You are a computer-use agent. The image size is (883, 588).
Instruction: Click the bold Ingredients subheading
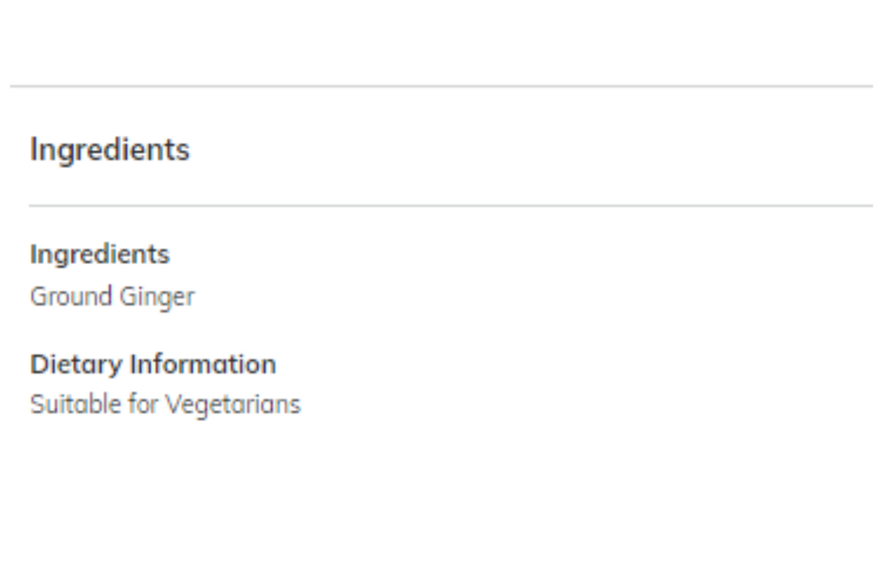[100, 255]
